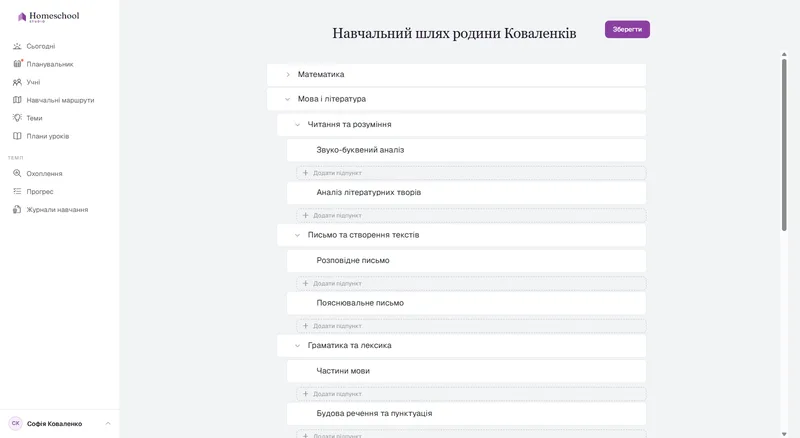Click plus icon under Пояснювальне письмо
This screenshot has height=438, width=800.
click(305, 326)
